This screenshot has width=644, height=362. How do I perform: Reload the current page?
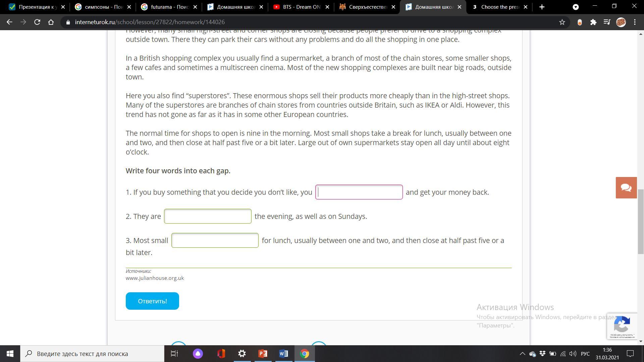click(37, 22)
